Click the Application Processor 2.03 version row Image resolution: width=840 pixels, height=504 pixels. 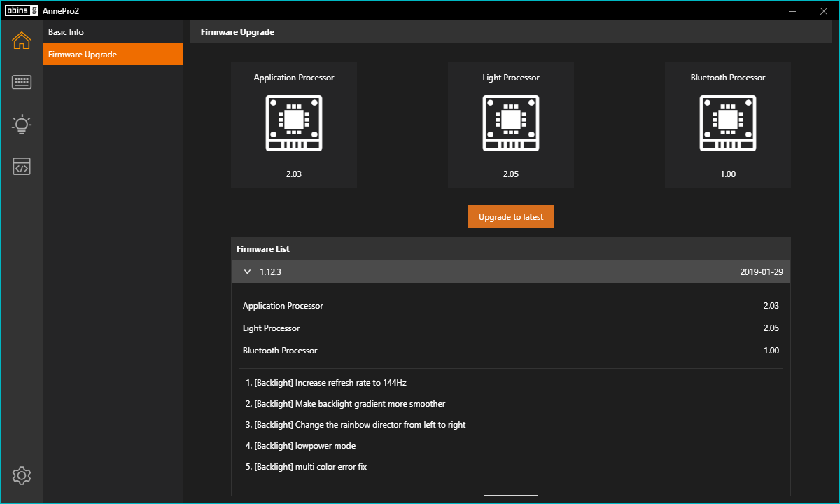[x=510, y=306]
